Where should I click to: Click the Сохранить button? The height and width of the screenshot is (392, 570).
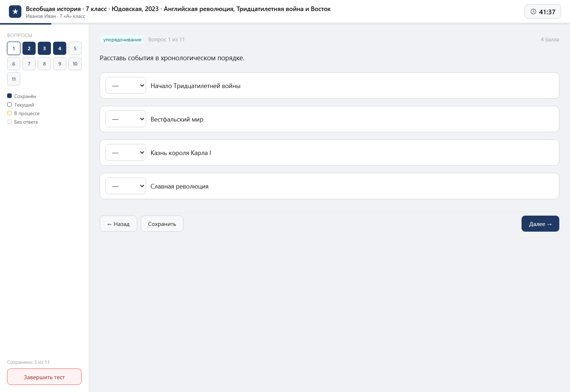coord(162,224)
